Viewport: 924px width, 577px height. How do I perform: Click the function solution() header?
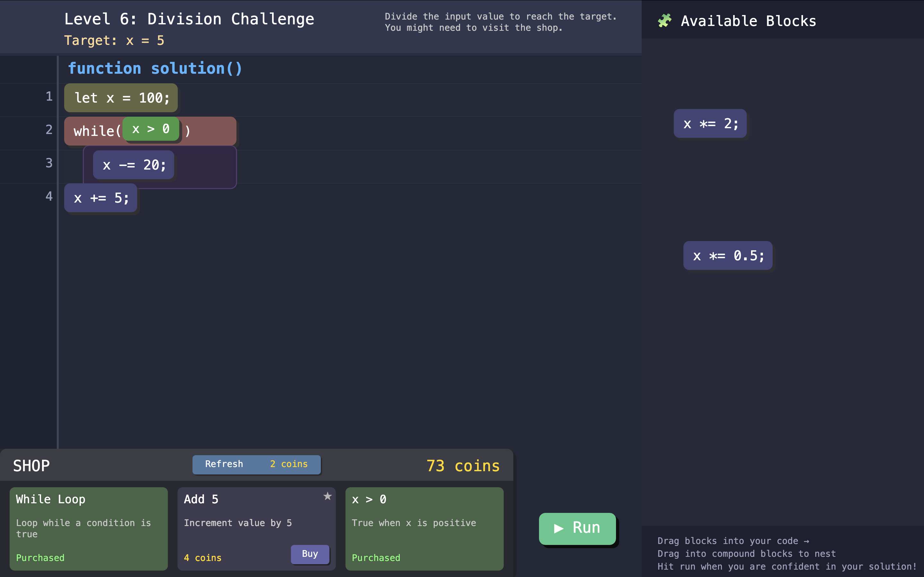(x=155, y=69)
